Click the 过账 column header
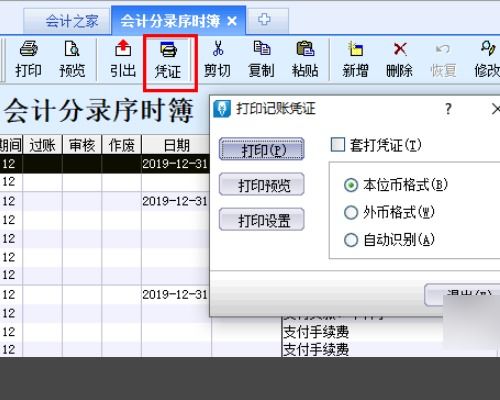 point(42,145)
